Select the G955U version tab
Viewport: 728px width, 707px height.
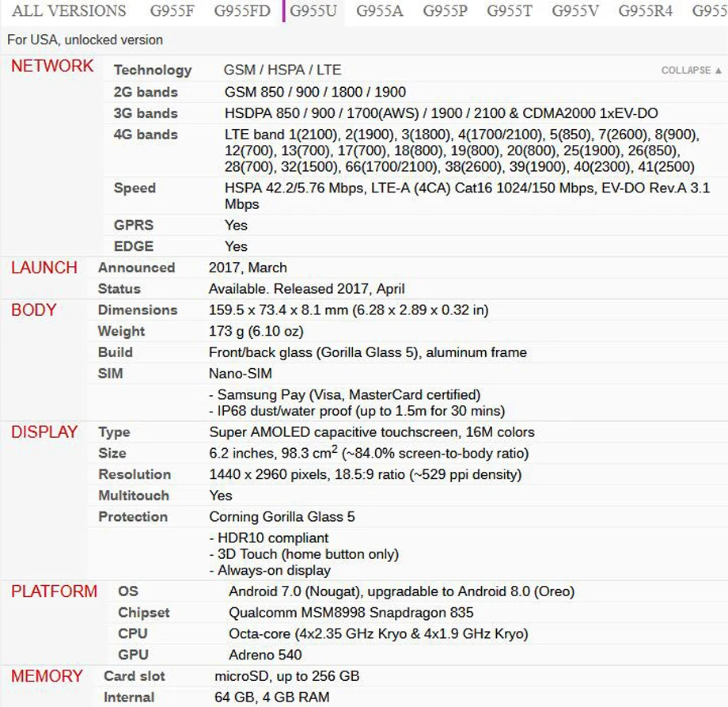tap(313, 10)
